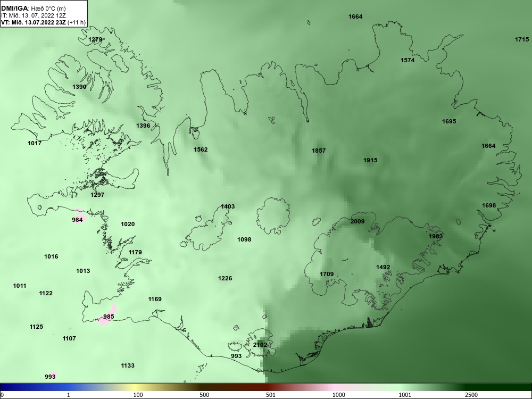Select the 2102 value on dark patch

(x=260, y=345)
